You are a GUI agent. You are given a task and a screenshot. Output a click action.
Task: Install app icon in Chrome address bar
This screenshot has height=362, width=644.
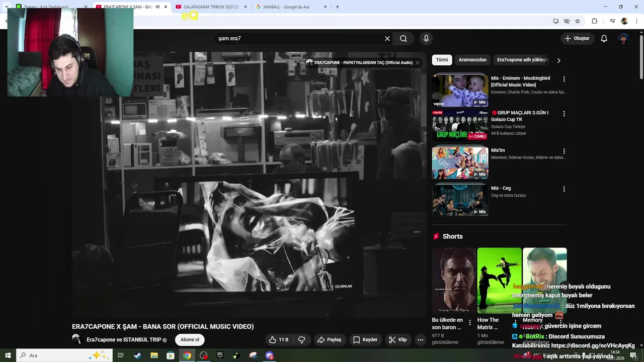tap(556, 21)
